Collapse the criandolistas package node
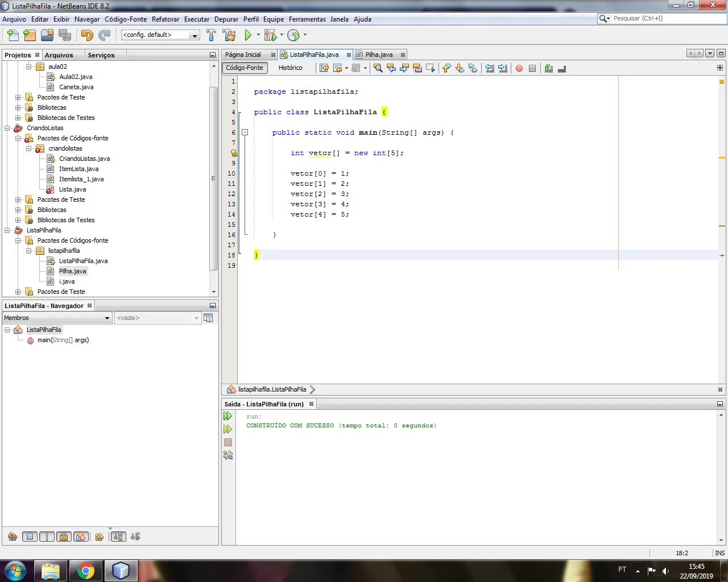Image resolution: width=728 pixels, height=582 pixels. (x=29, y=148)
